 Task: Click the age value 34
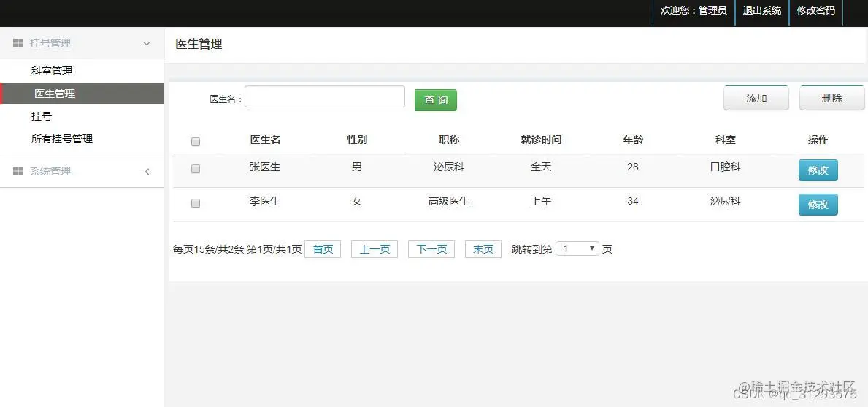point(633,202)
